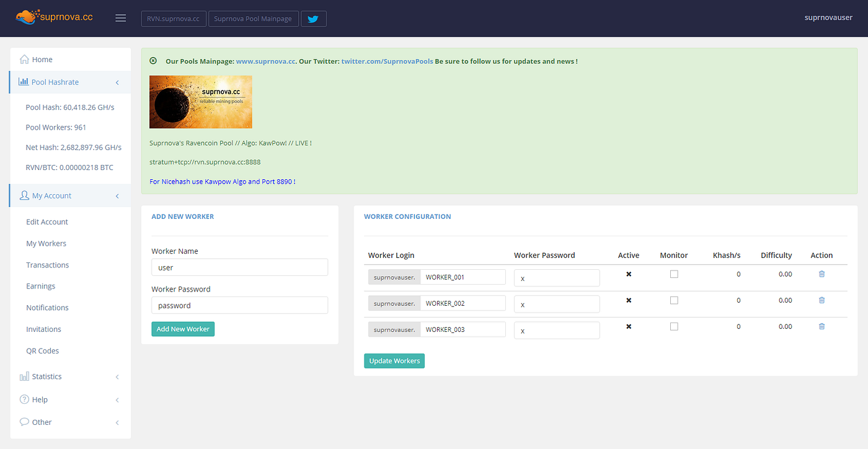
Task: Edit the WORKER_003 login field
Action: pos(463,329)
